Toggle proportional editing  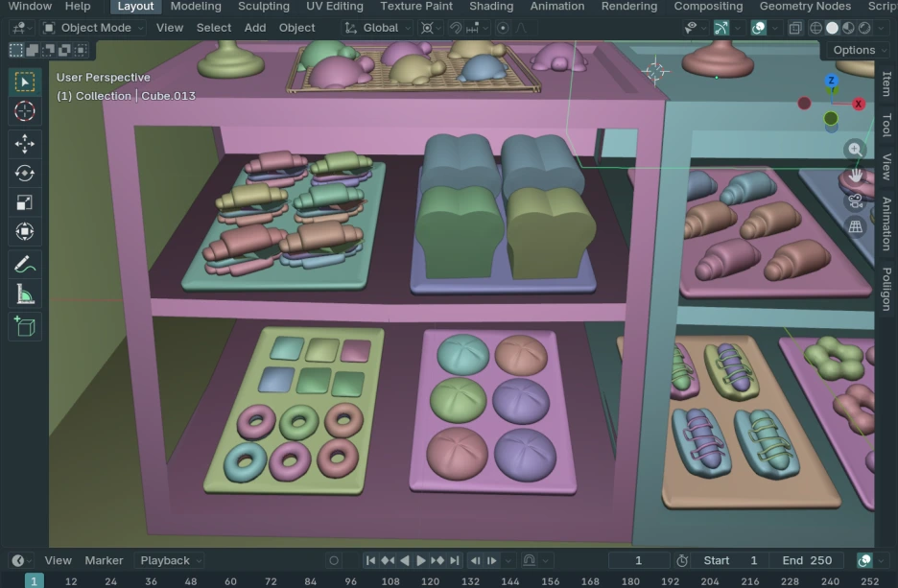[503, 28]
